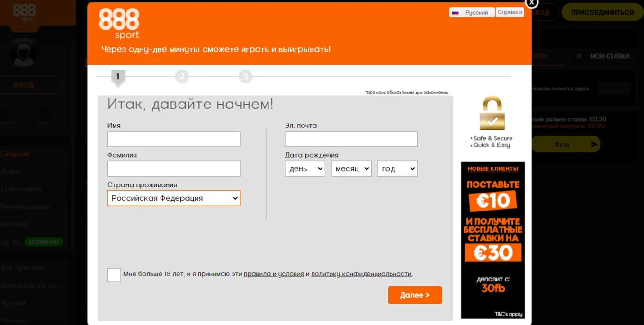This screenshot has height=325, width=644.
Task: Open МОИ СТАВКИ tab in background page
Action: coord(610,56)
